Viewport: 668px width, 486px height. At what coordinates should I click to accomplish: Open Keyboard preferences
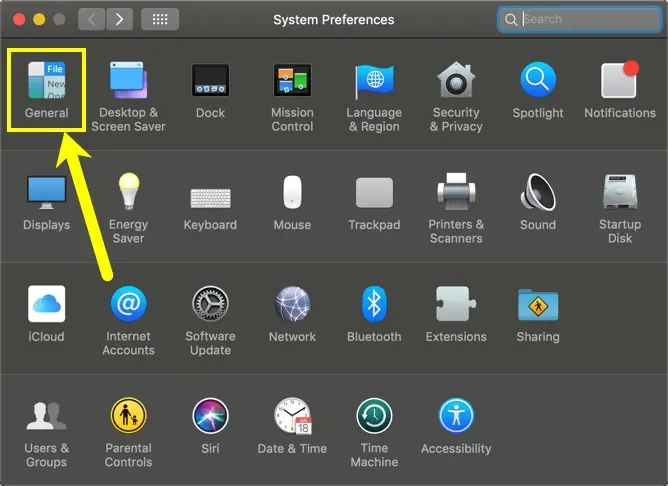coord(210,208)
